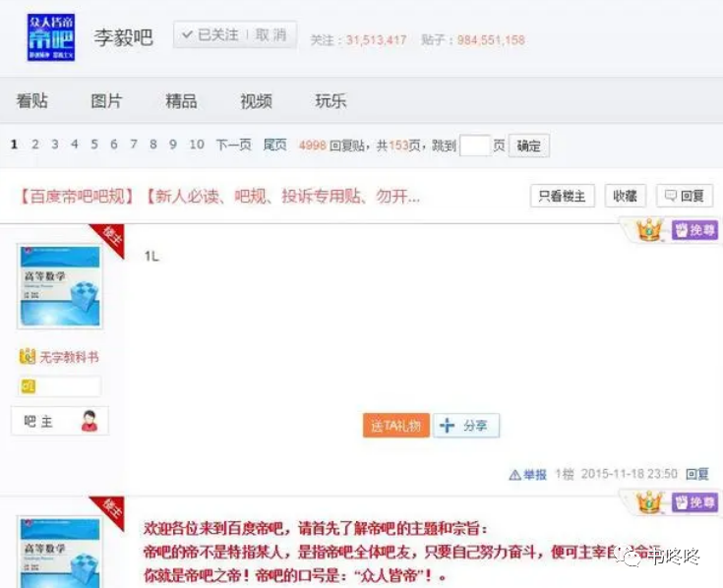Click 下一页 next page link
The height and width of the screenshot is (588, 723).
(234, 146)
